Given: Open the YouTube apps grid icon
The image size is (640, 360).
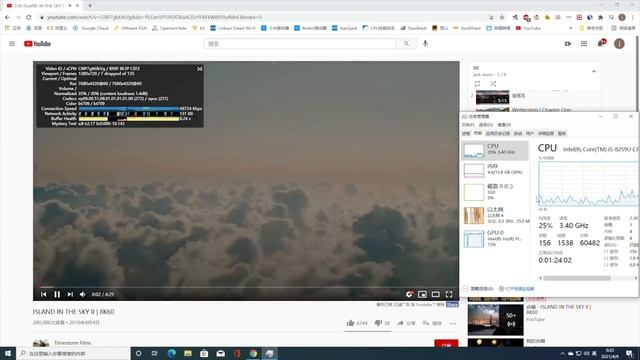Looking at the screenshot, I should pos(584,44).
